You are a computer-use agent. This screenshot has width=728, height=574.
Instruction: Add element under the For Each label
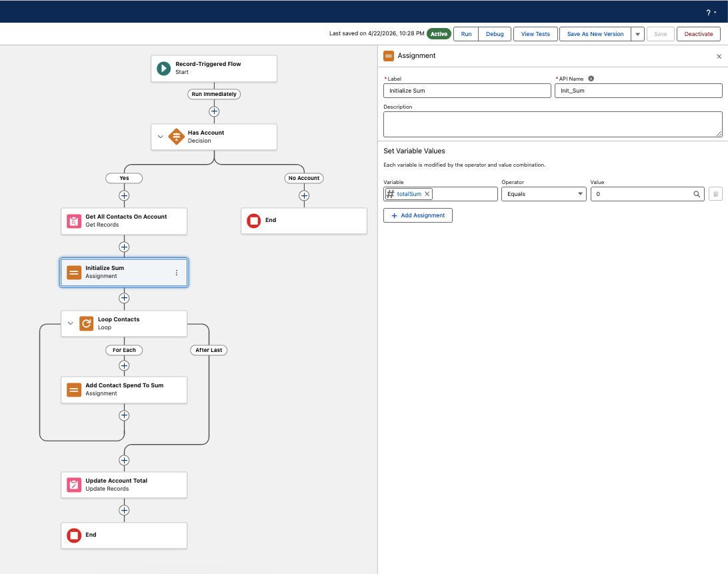pos(124,365)
